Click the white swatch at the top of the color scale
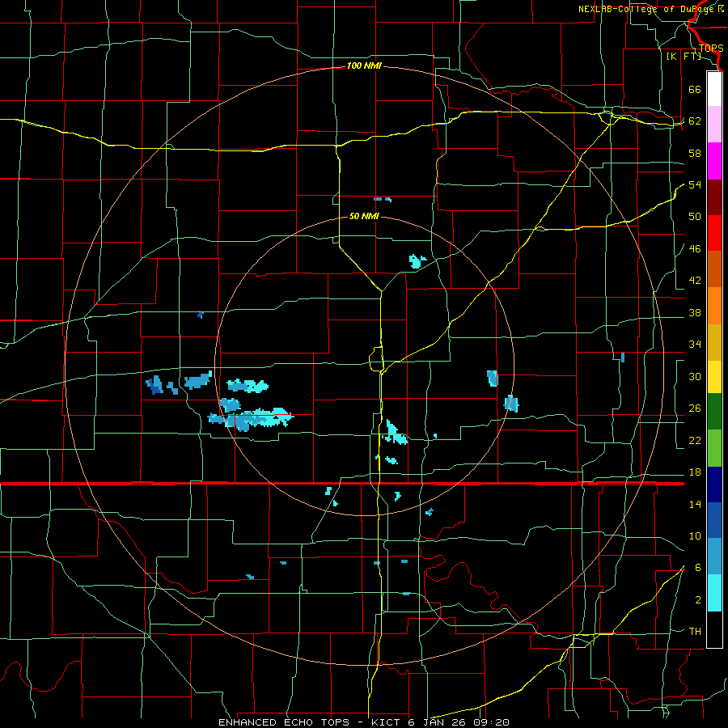 (x=714, y=89)
